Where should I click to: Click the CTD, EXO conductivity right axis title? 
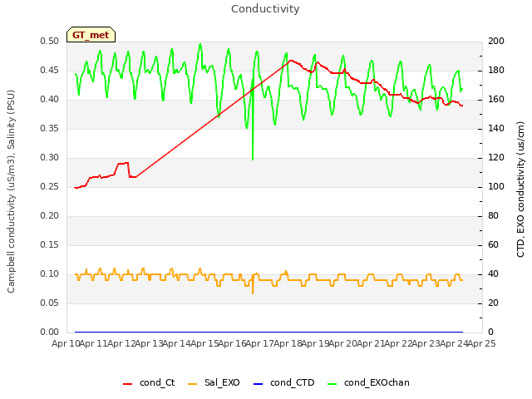coord(520,190)
